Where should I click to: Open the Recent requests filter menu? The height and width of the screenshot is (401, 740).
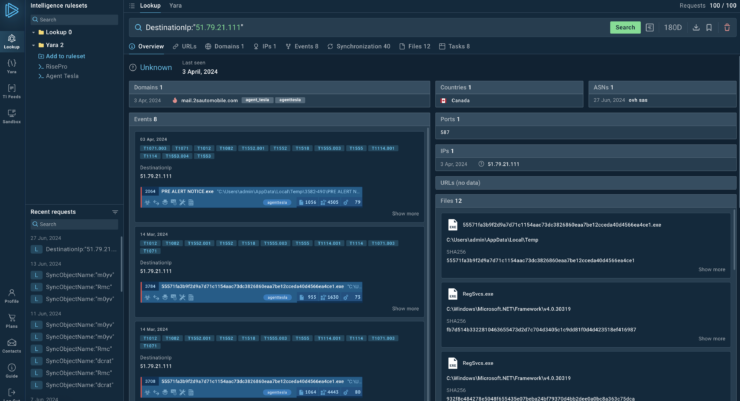(115, 212)
